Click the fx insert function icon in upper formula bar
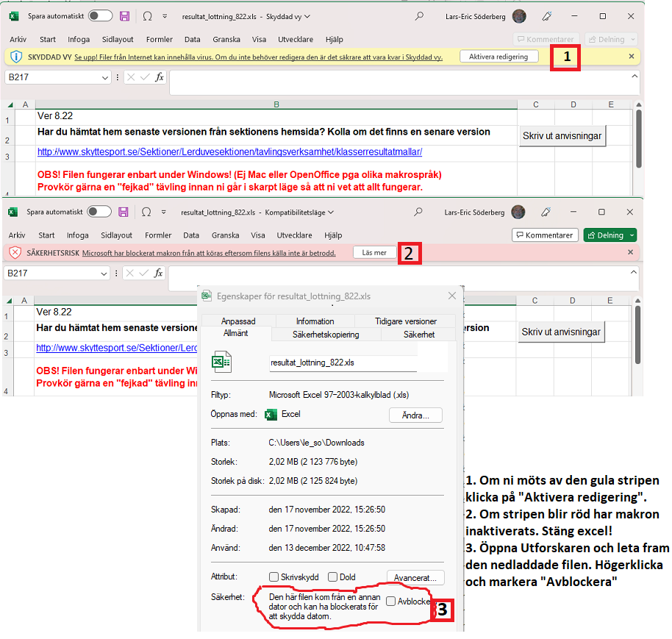Screen dimensions: 672x639 [159, 77]
